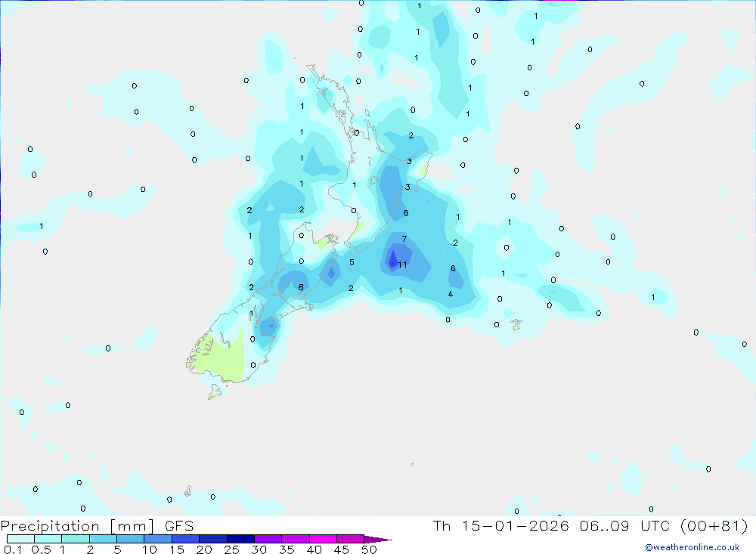Click the 'Th 15-01-2026' date text
Viewport: 756px width, 554px height.
500,525
